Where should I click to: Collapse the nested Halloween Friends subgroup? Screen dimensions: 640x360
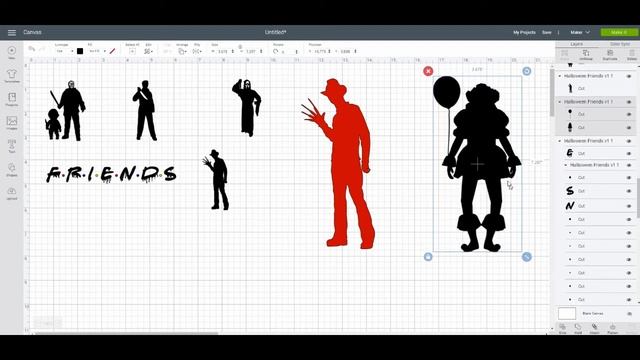pos(566,165)
